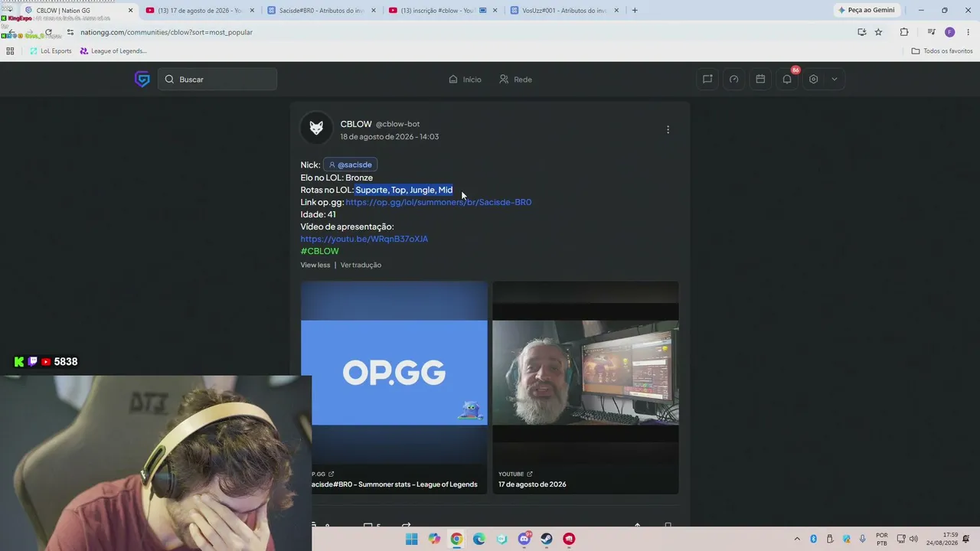
Task: Launch Copilot from the taskbar
Action: pos(434,539)
